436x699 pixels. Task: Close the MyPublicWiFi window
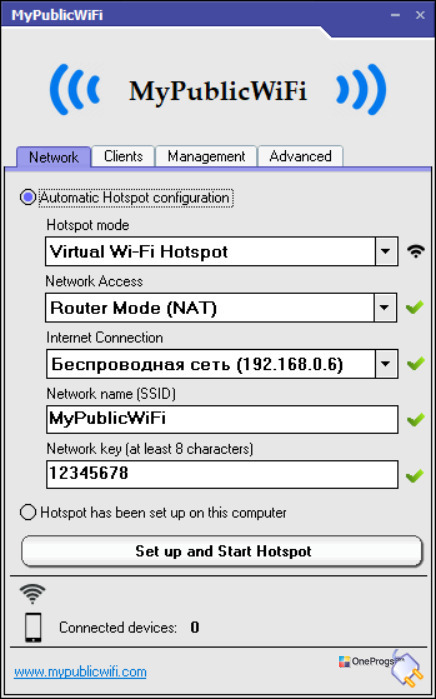pyautogui.click(x=420, y=15)
